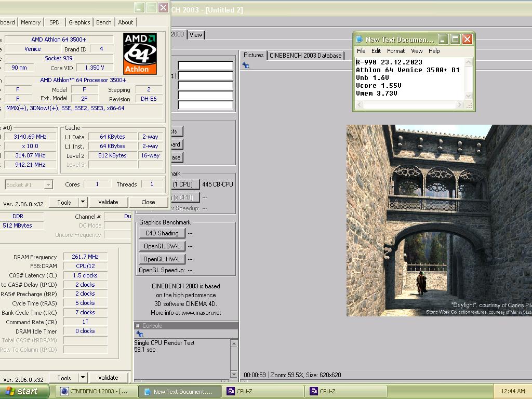The height and width of the screenshot is (399, 532).
Task: Switch to the Graphics tab in CPU-Z
Action: (x=79, y=22)
